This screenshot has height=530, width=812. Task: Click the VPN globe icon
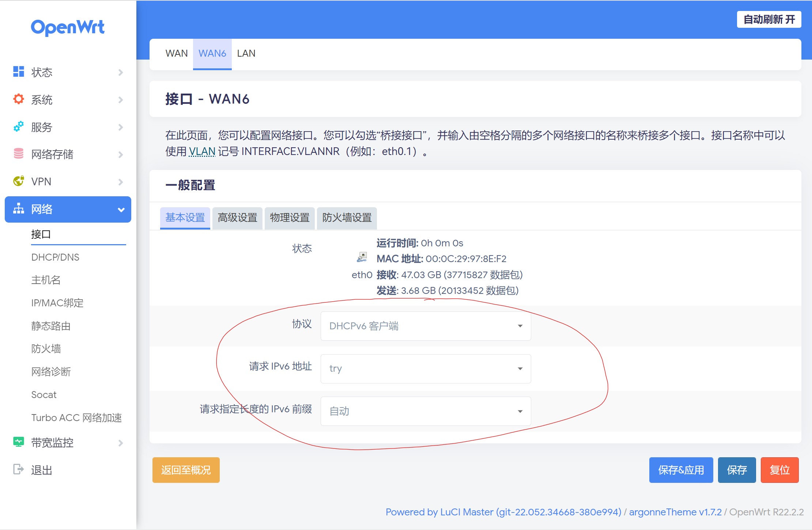(19, 181)
